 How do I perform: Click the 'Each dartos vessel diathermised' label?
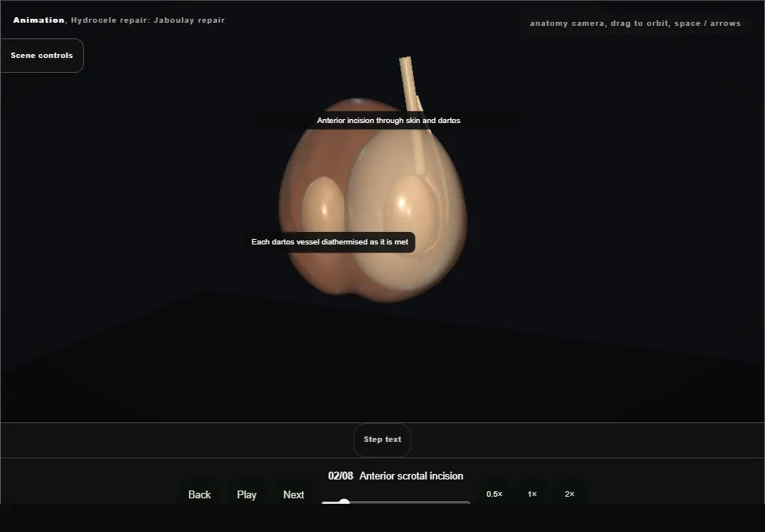point(330,242)
